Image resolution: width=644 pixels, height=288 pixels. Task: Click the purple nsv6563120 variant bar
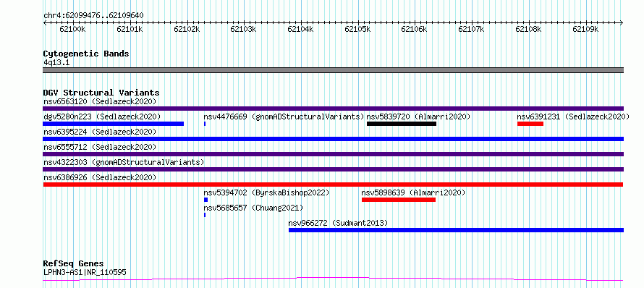point(333,109)
